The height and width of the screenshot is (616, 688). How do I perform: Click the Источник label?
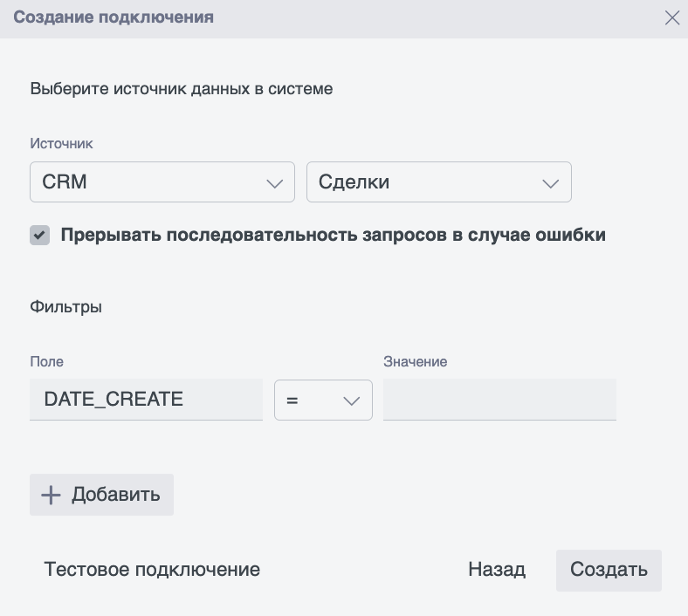[61, 143]
